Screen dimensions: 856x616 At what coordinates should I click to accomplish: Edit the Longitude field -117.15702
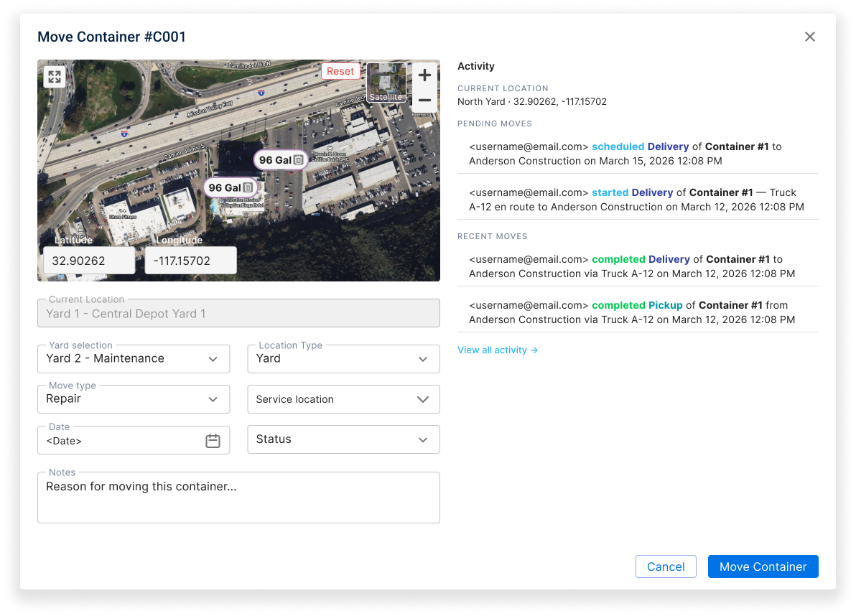pyautogui.click(x=190, y=261)
